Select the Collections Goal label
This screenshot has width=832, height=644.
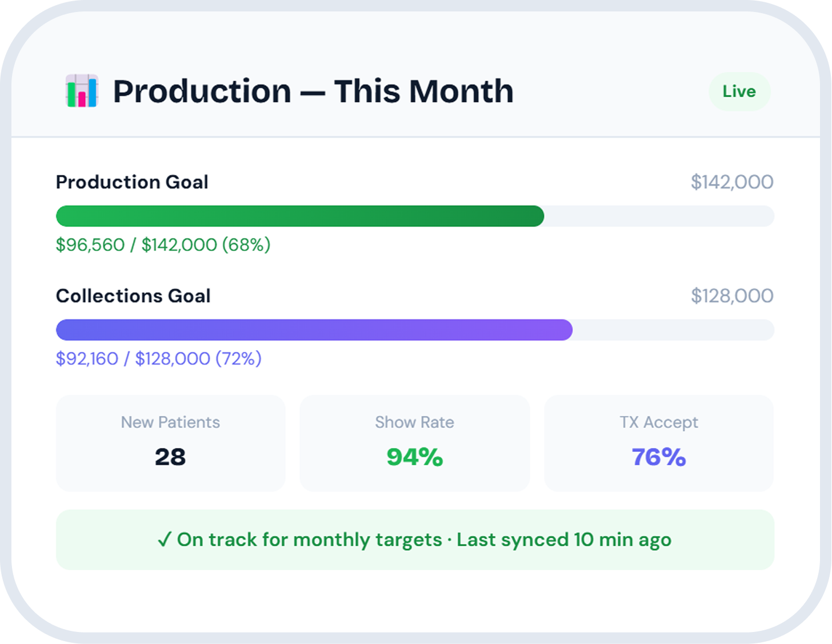(133, 296)
